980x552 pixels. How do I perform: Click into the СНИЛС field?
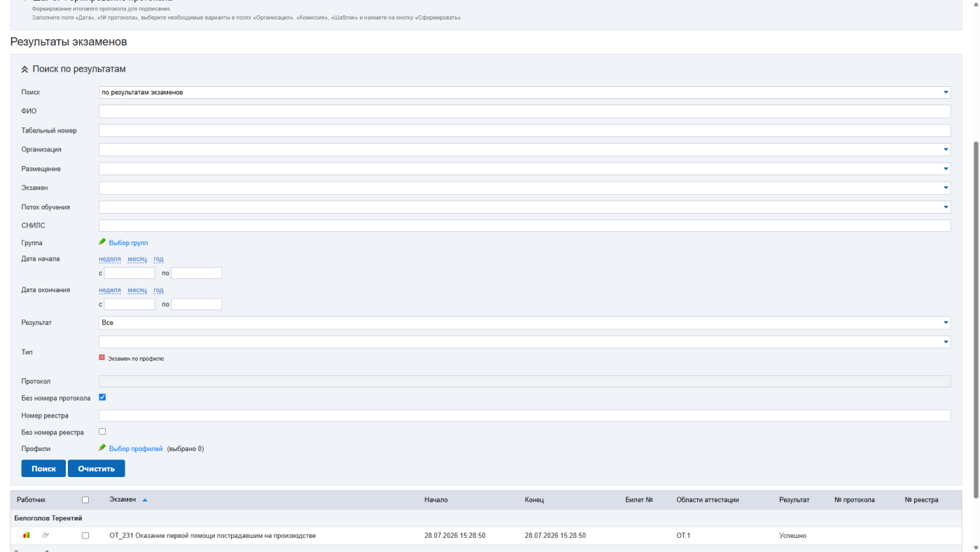(524, 226)
